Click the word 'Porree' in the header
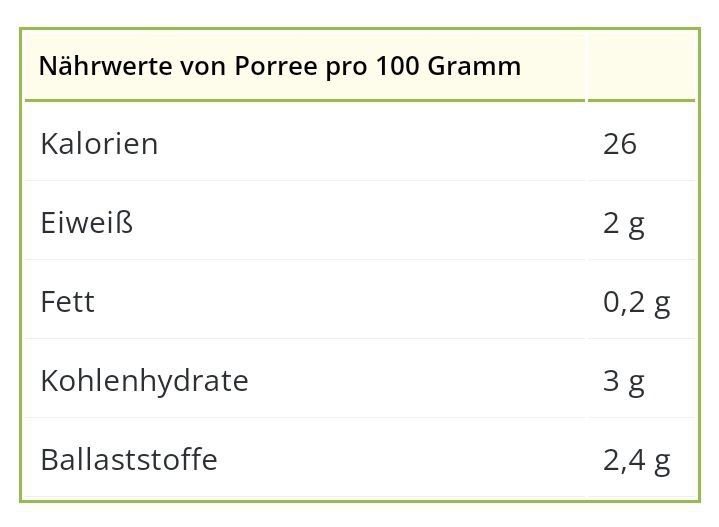Screen dimensions: 719x527 tap(276, 67)
